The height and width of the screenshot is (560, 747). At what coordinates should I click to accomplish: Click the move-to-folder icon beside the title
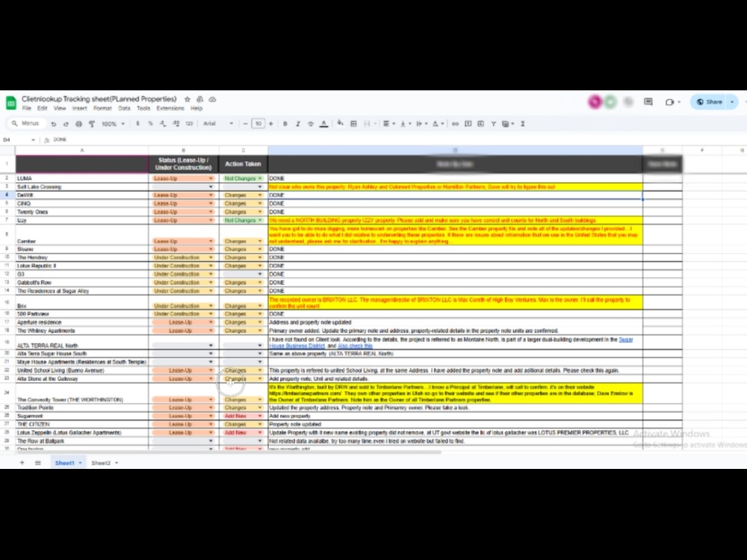click(x=200, y=99)
